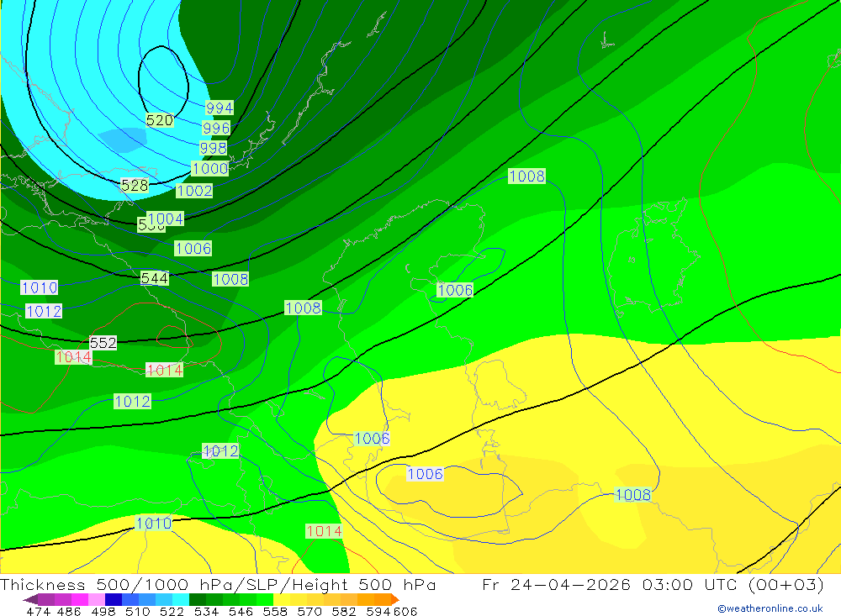The image size is (841, 616).
Task: Click the dark blue legend swatch
Action: click(114, 599)
